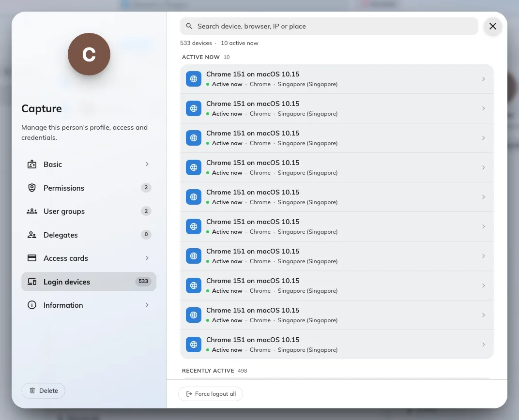Click the logout arrow icon on Force logout all
Viewport: 519px width, 420px height.
point(189,394)
